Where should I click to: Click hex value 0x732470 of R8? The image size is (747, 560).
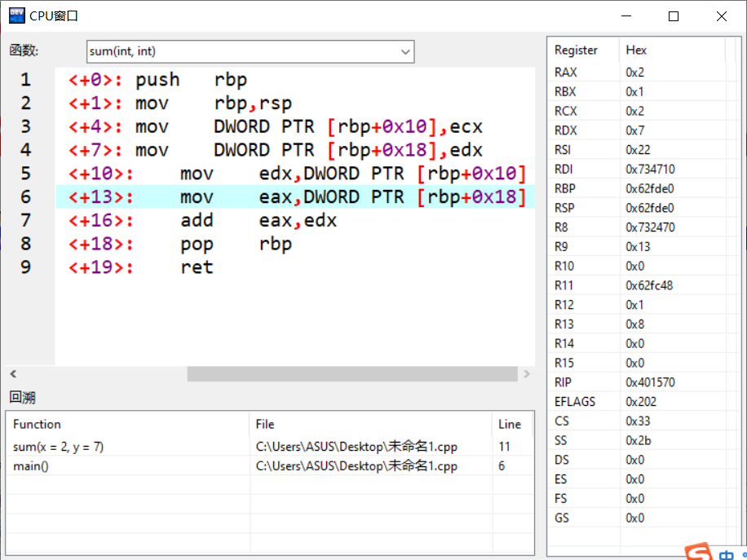[x=650, y=227]
